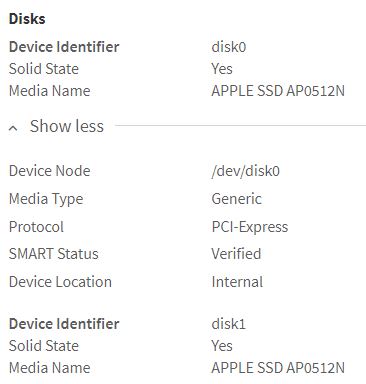Select the Protocol label
The width and height of the screenshot is (366, 384).
(36, 227)
